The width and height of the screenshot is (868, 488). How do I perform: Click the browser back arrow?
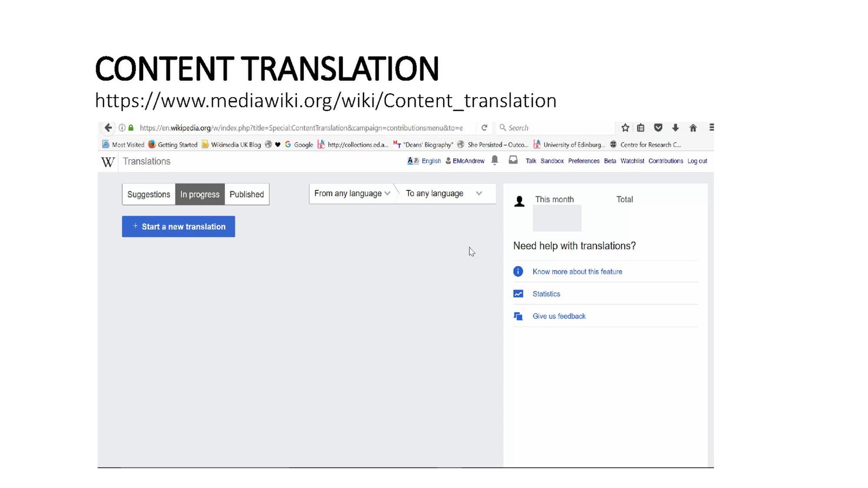coord(108,127)
